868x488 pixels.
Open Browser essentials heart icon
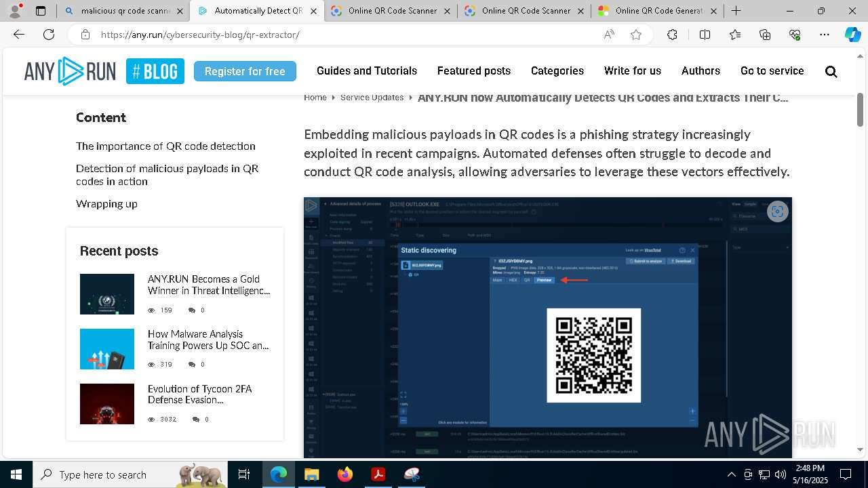coord(795,35)
